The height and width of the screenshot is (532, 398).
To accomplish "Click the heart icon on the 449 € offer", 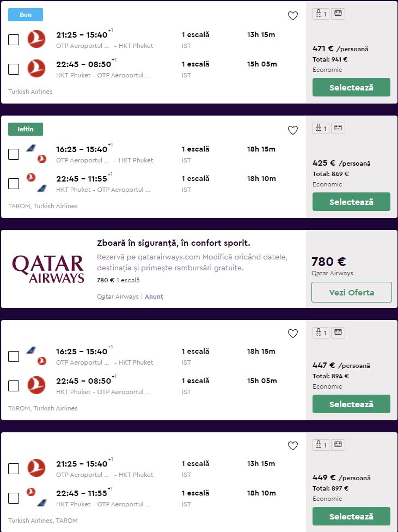I will 293,446.
